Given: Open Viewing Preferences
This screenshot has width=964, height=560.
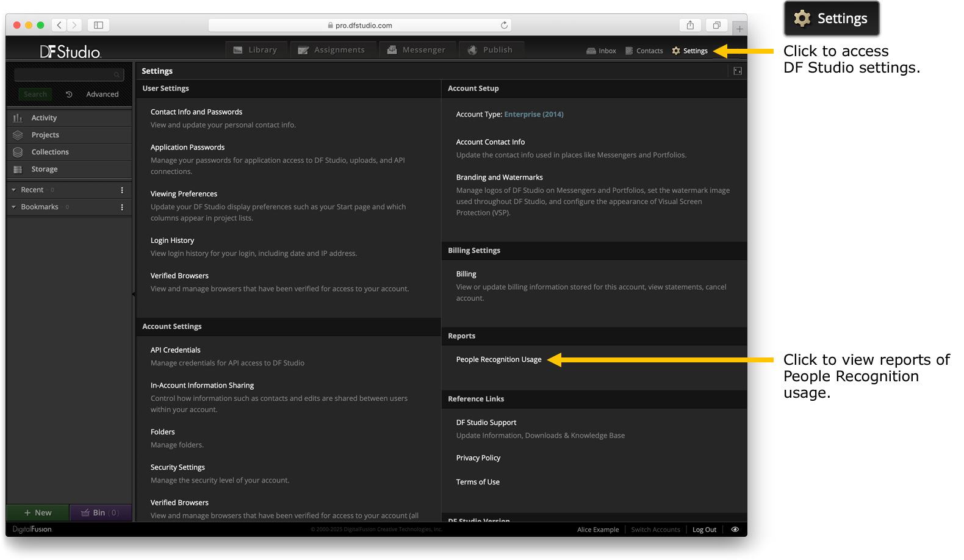Looking at the screenshot, I should 184,194.
